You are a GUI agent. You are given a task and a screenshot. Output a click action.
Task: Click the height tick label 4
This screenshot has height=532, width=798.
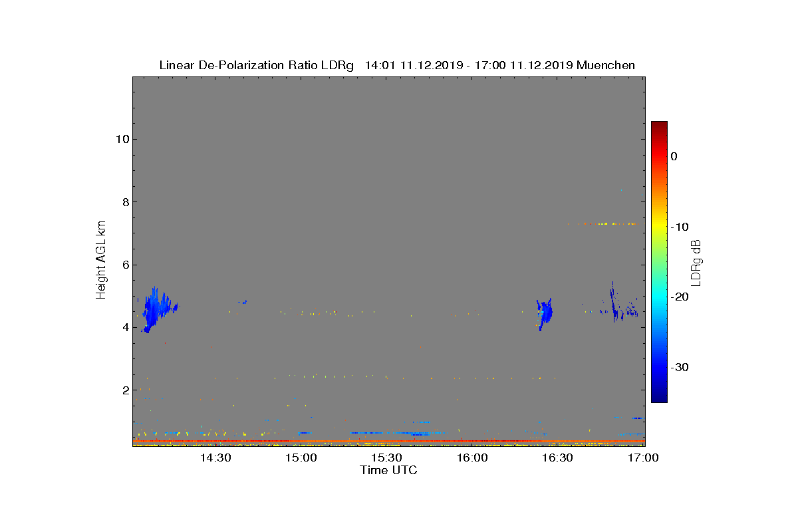(x=124, y=327)
